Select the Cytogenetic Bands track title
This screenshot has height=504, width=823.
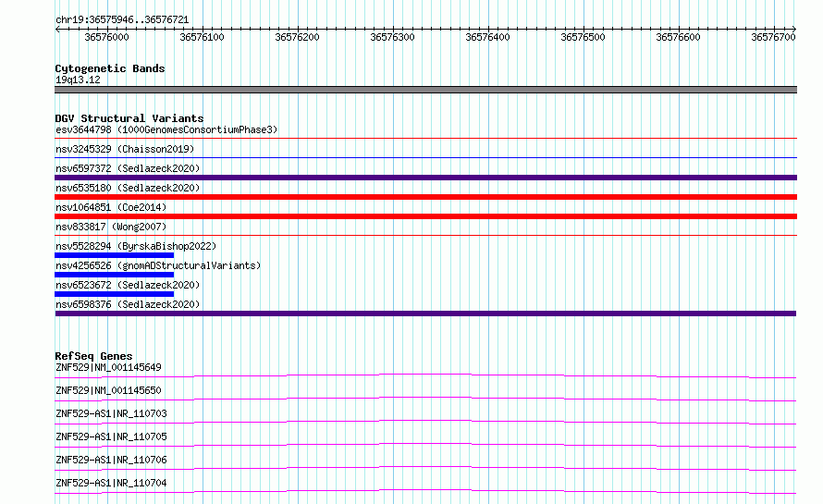[110, 68]
